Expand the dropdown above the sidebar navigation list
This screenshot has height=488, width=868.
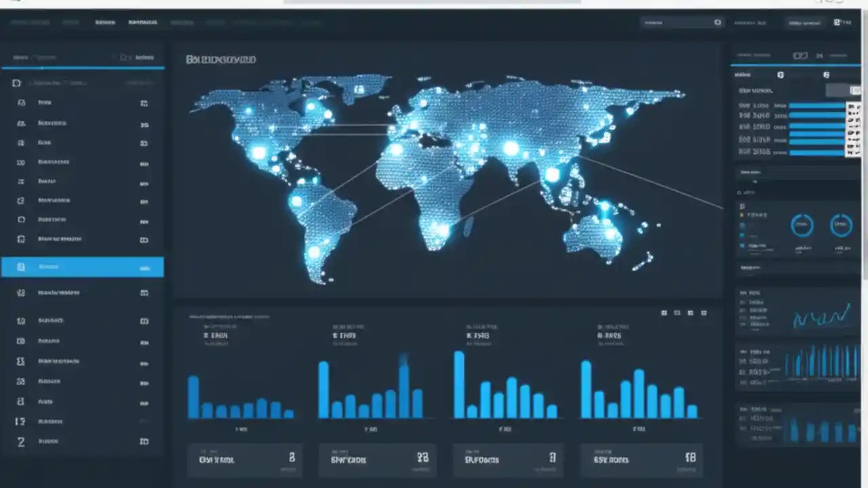(x=81, y=83)
